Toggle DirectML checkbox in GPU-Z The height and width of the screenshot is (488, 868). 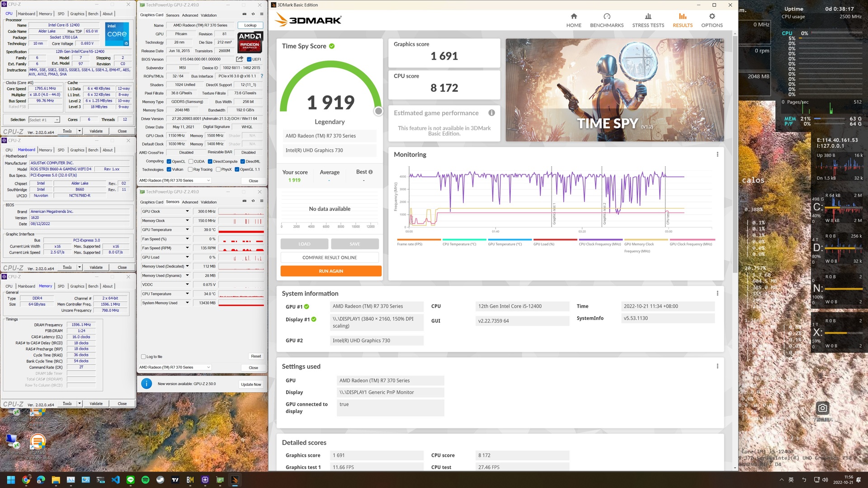(243, 161)
